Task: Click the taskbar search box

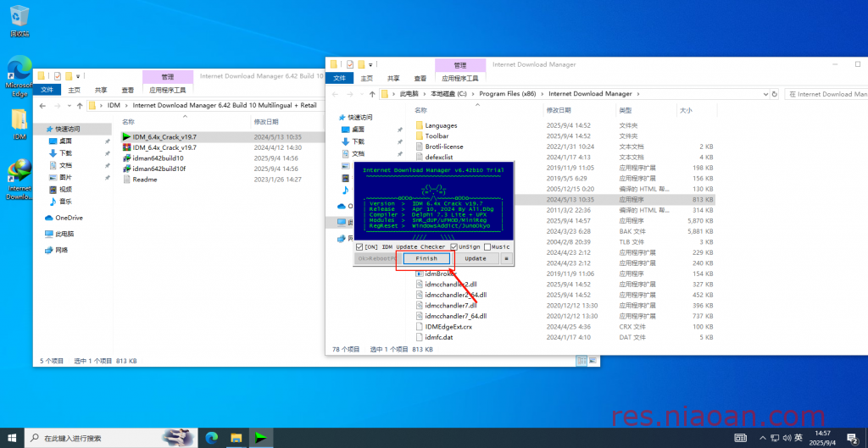Action: [111, 438]
